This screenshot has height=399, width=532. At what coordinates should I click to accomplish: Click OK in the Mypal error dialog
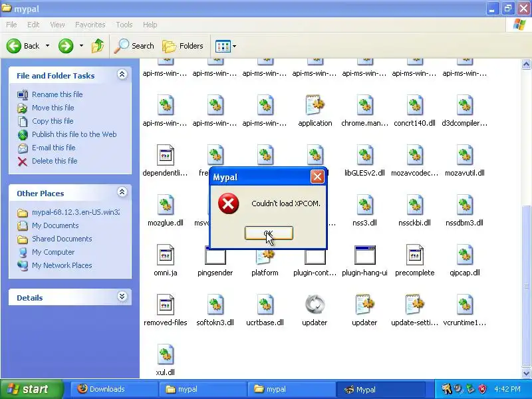(269, 233)
